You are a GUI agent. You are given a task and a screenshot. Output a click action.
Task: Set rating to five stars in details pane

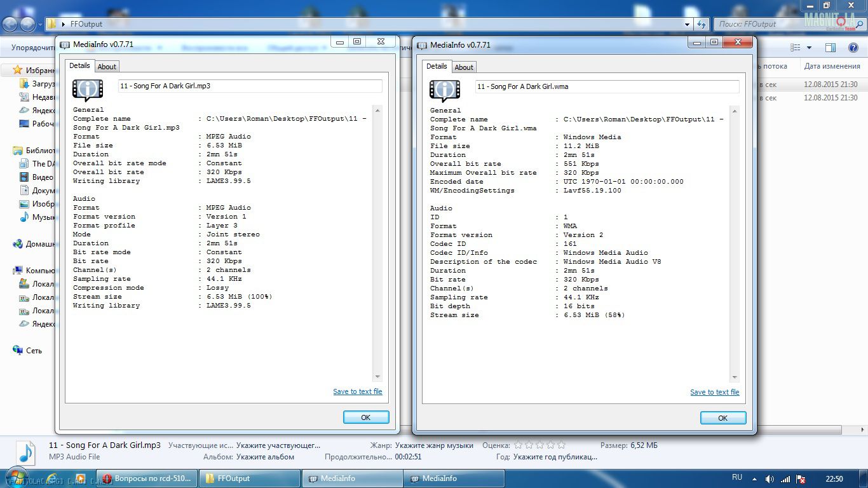click(561, 445)
